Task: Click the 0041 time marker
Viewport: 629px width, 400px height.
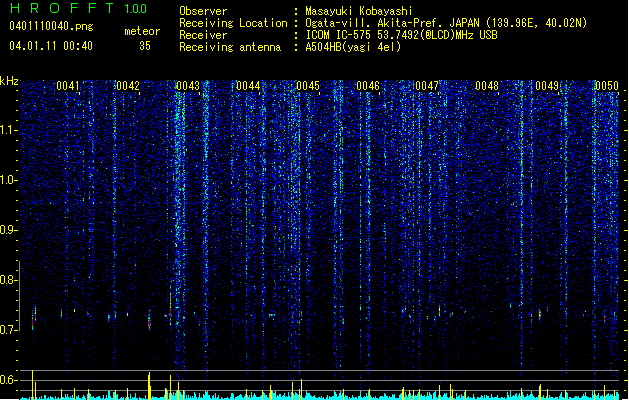Action: pyautogui.click(x=68, y=86)
